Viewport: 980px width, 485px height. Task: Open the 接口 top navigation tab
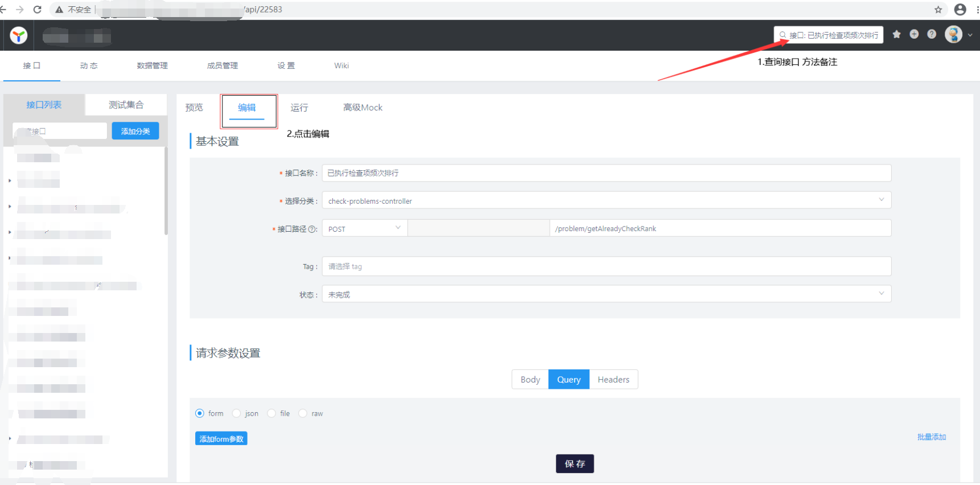32,65
